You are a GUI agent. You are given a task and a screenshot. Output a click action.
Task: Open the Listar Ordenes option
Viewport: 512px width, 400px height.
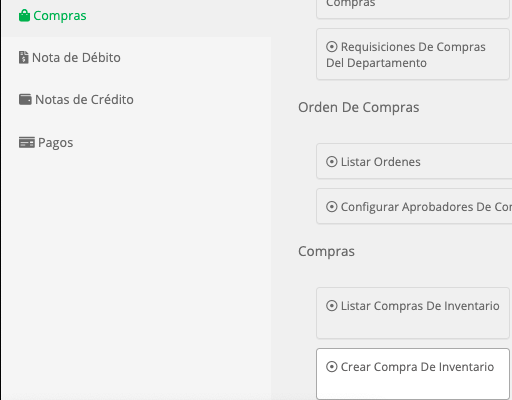coord(414,161)
